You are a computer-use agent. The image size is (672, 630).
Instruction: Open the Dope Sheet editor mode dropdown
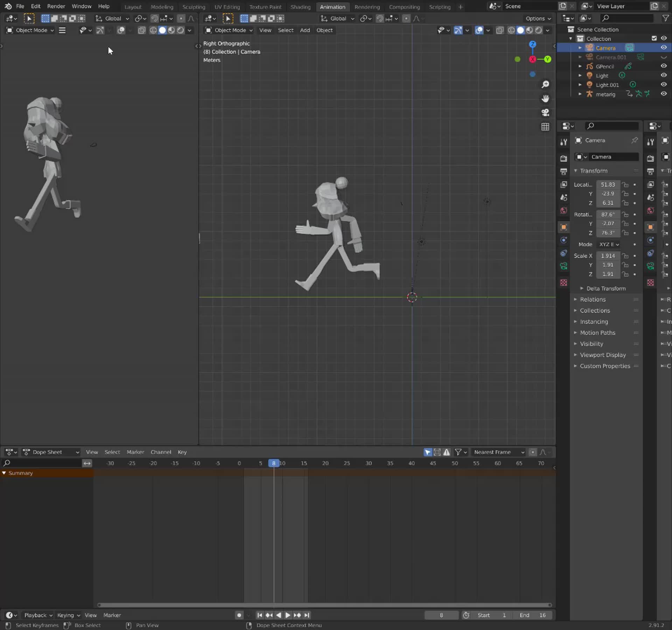click(x=51, y=452)
